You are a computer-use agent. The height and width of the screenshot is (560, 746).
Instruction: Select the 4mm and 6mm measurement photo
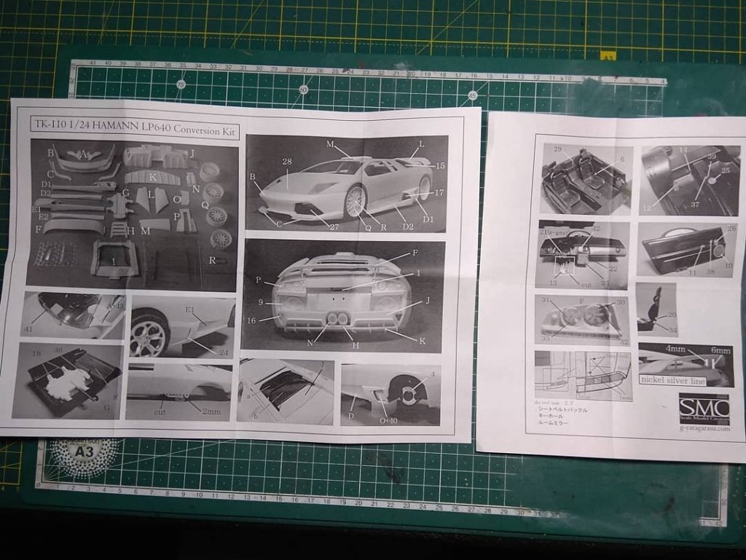tap(685, 364)
